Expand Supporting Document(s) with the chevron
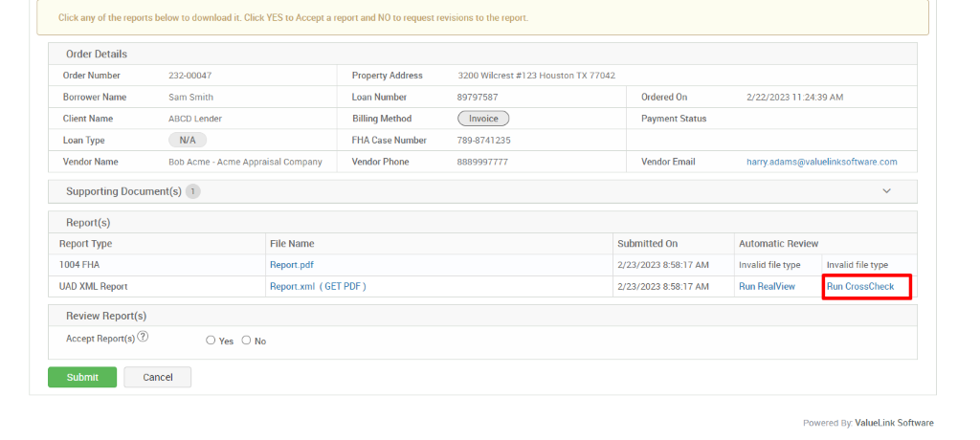Viewport: 980px width, 440px height. [x=886, y=191]
